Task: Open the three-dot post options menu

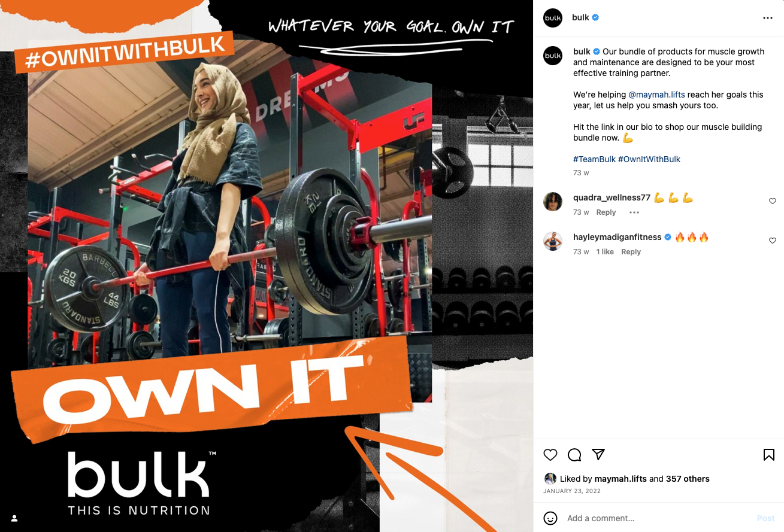Action: coord(768,18)
